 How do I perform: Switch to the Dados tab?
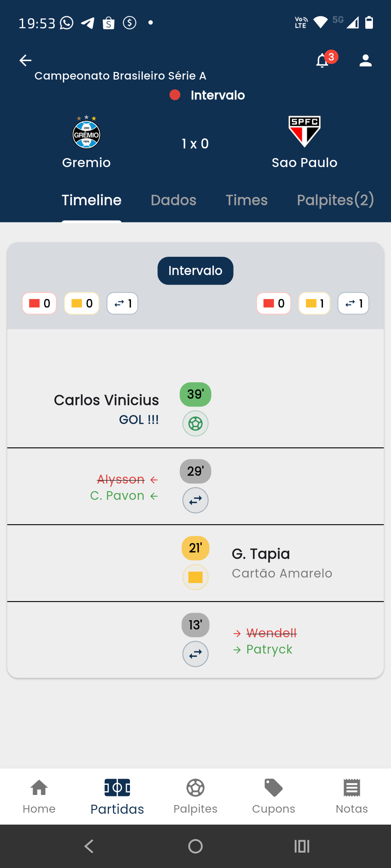[x=173, y=200]
